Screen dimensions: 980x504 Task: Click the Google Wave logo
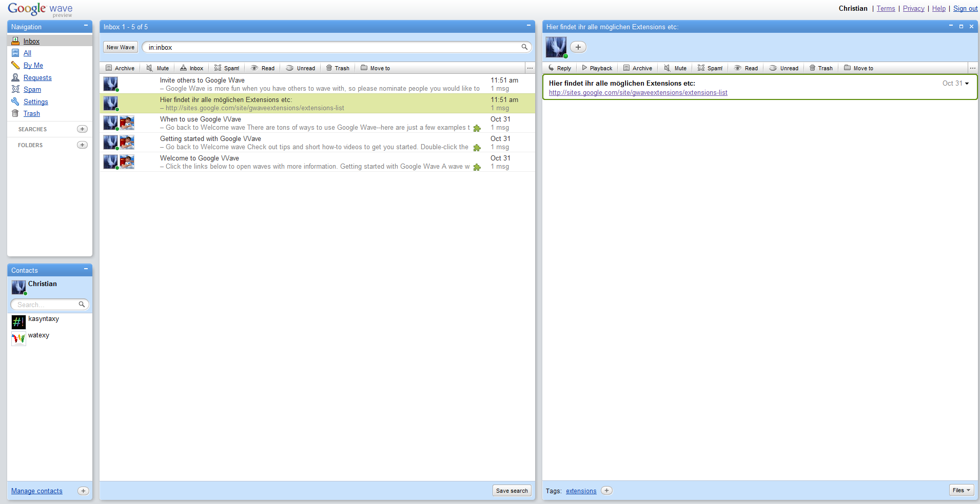pos(40,9)
